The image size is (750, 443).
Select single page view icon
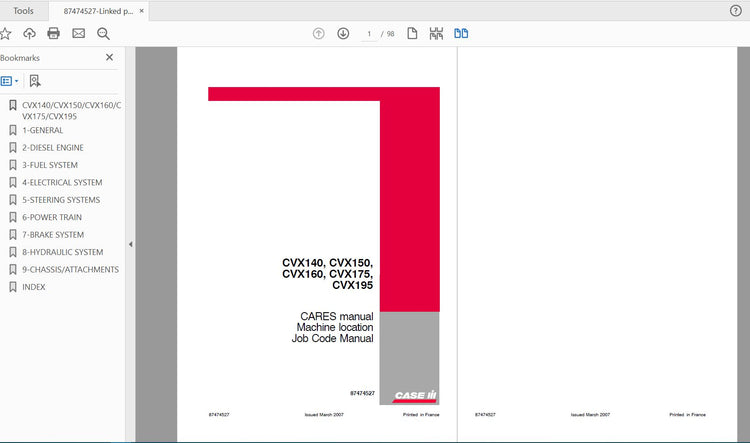point(412,33)
